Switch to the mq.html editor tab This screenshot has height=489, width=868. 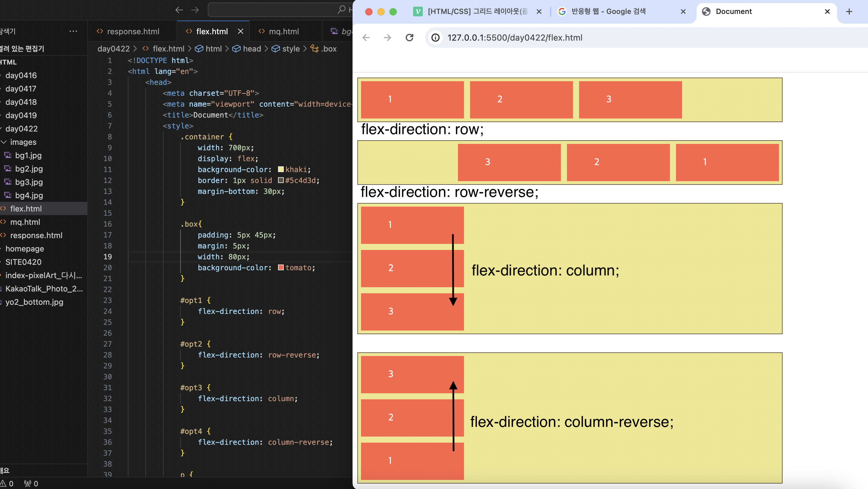pyautogui.click(x=283, y=31)
